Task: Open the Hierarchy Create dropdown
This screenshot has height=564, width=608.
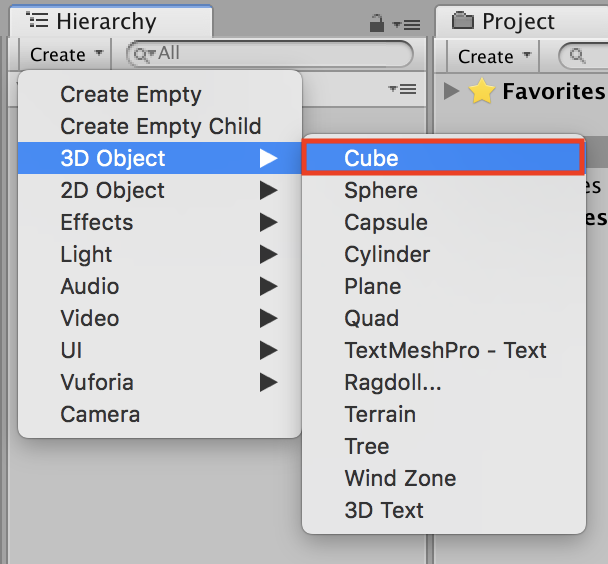Action: point(67,55)
